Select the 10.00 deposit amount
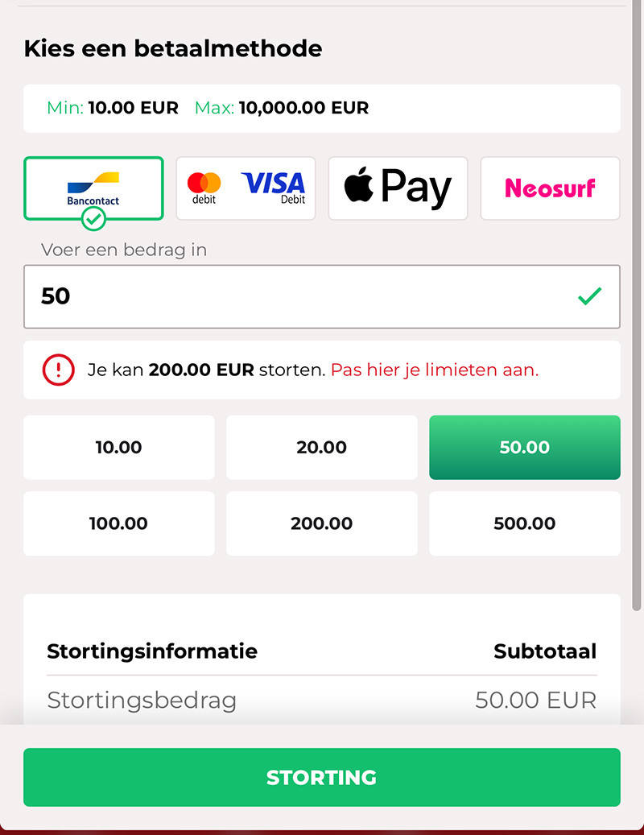This screenshot has width=644, height=835. [x=118, y=447]
